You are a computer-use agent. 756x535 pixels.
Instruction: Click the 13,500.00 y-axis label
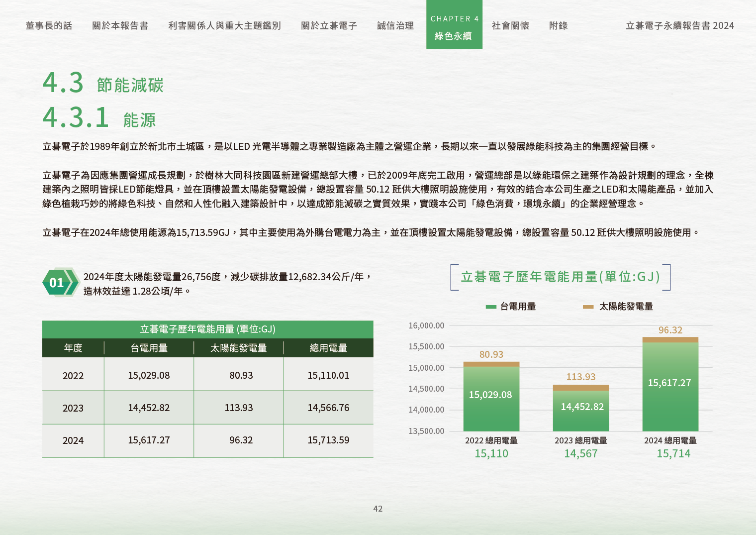tap(426, 431)
